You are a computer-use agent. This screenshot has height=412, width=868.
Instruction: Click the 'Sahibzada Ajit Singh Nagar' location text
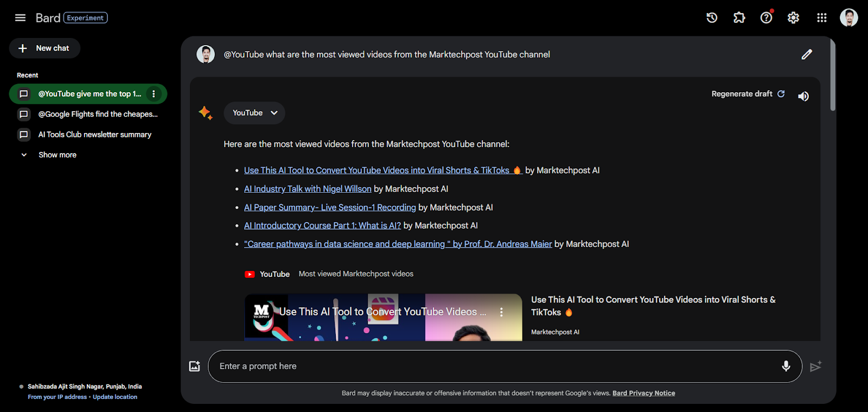pyautogui.click(x=85, y=386)
